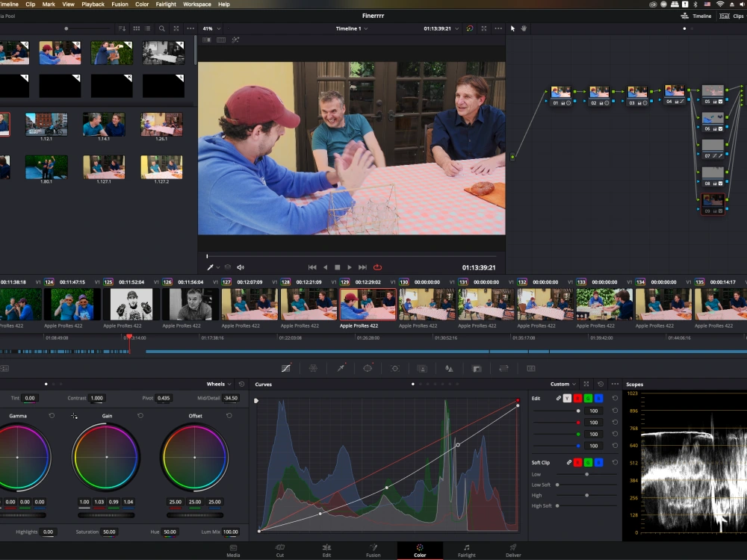The image size is (747, 560).
Task: Open the 41% viewer zoom dropdown
Action: pos(211,28)
